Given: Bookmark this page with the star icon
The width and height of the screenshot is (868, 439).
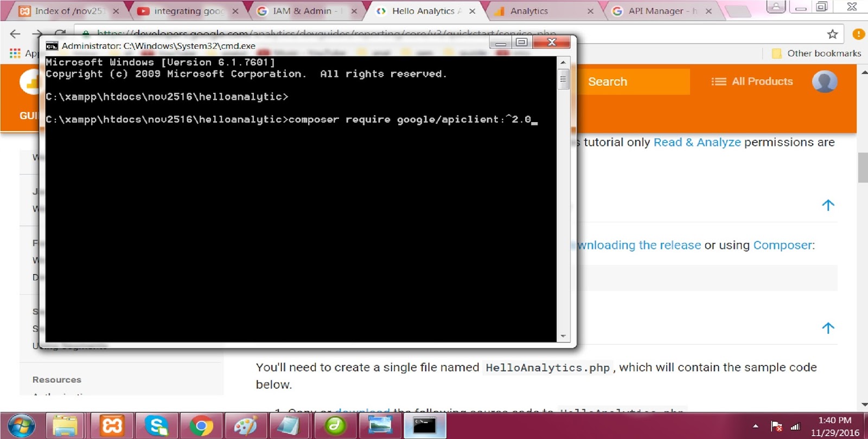Looking at the screenshot, I should (833, 34).
